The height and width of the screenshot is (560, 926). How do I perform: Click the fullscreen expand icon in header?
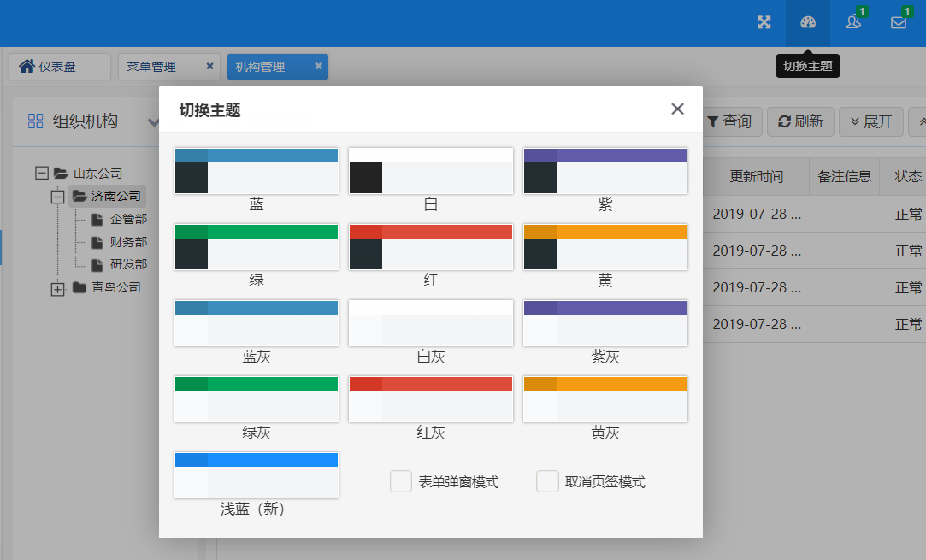point(764,22)
